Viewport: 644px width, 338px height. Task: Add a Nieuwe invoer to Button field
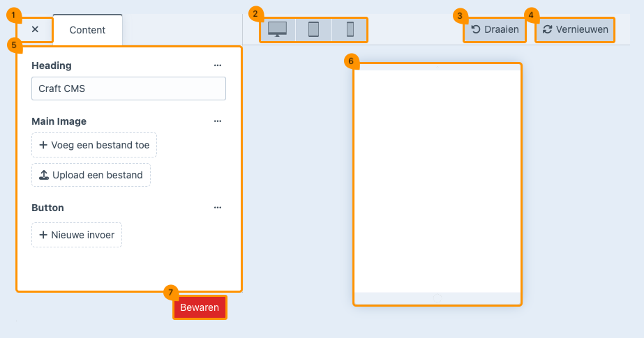coord(77,235)
